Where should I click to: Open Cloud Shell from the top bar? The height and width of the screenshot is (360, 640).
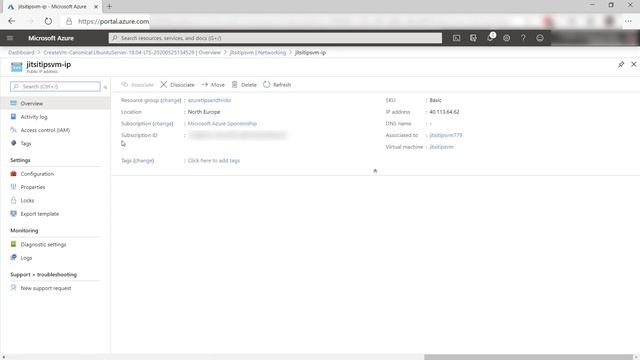click(x=456, y=38)
